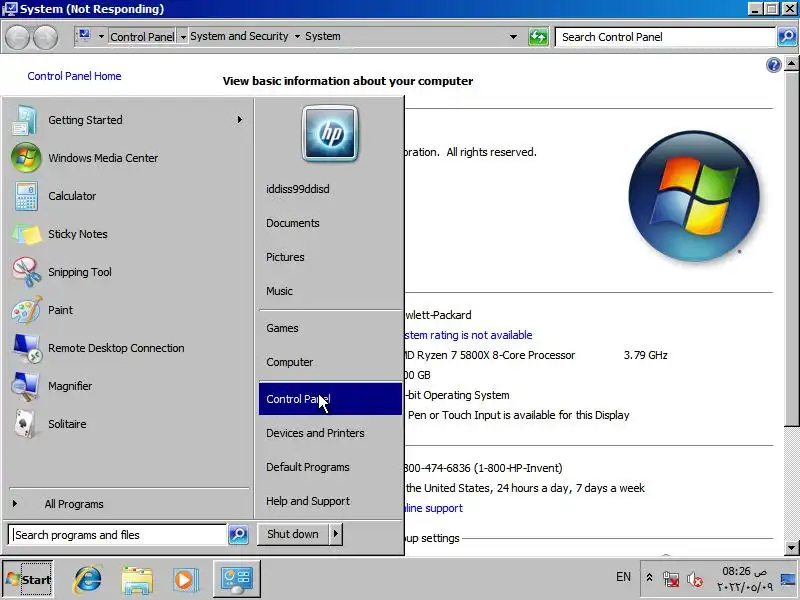Click the green refresh button in address bar
Image resolution: width=800 pixels, height=600 pixels.
538,37
